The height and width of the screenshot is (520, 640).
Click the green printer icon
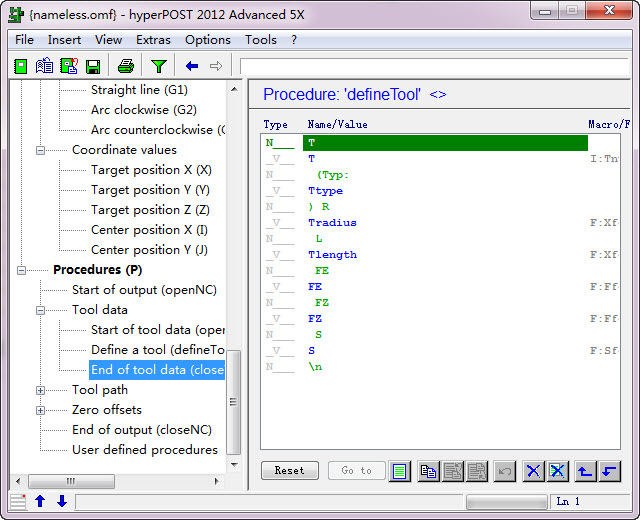[126, 66]
